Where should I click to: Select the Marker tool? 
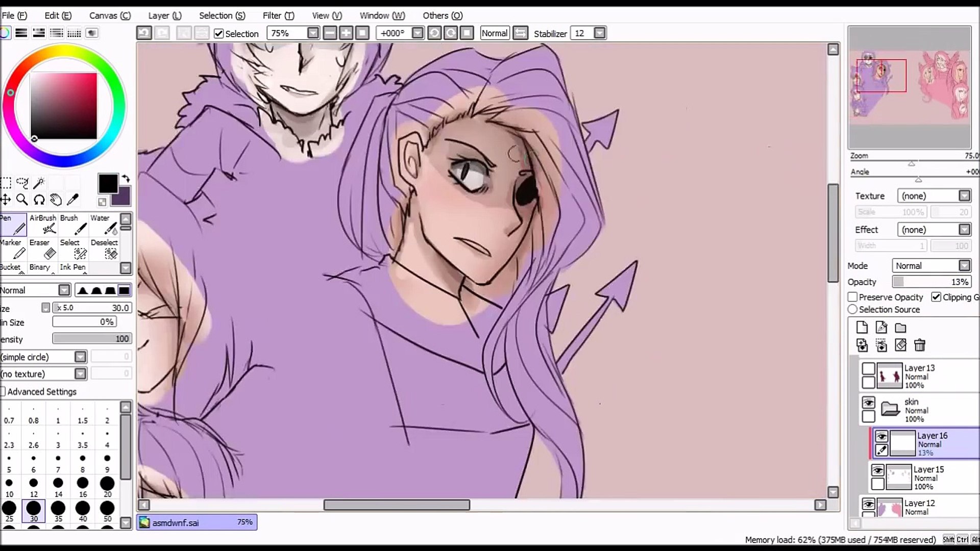pos(13,249)
